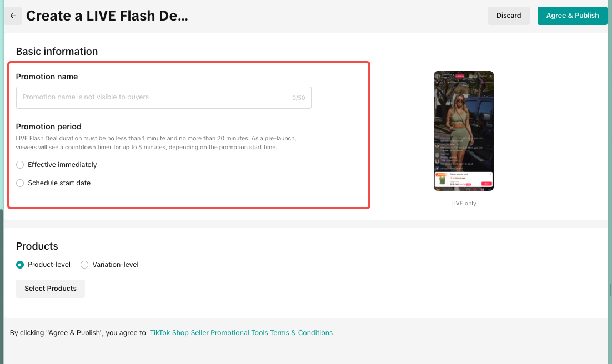Switch to Variation-level products
The height and width of the screenshot is (364, 612).
click(x=85, y=265)
